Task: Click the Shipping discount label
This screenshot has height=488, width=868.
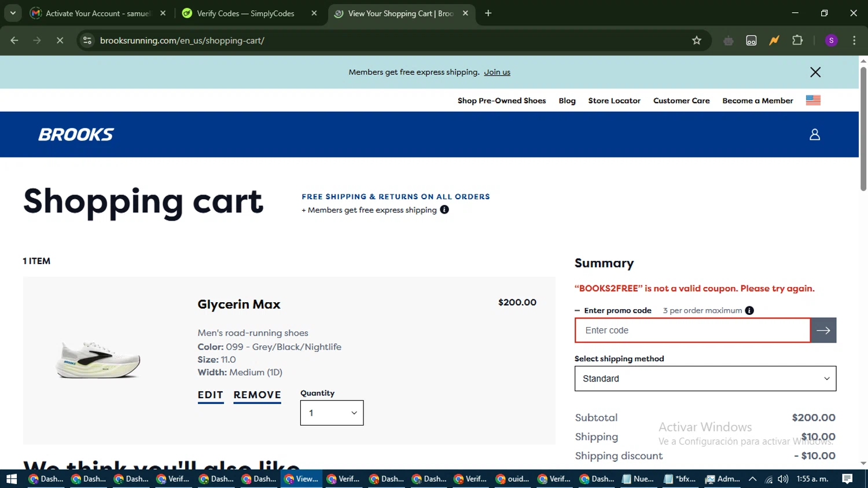Action: 619,456
